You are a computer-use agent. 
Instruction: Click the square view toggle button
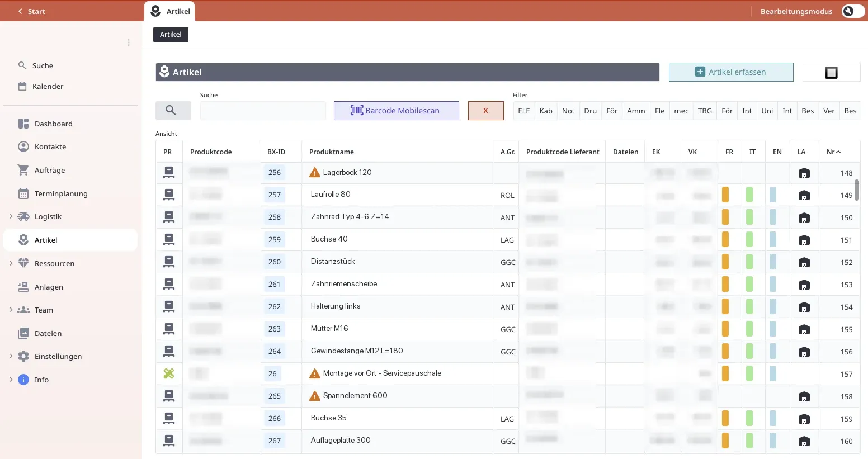point(832,72)
